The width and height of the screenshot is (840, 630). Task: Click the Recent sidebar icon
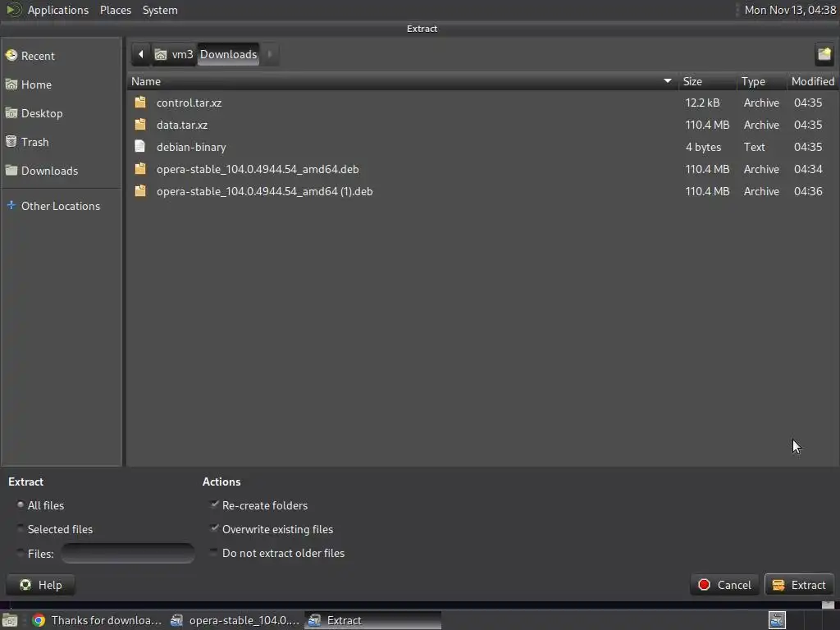(11, 55)
